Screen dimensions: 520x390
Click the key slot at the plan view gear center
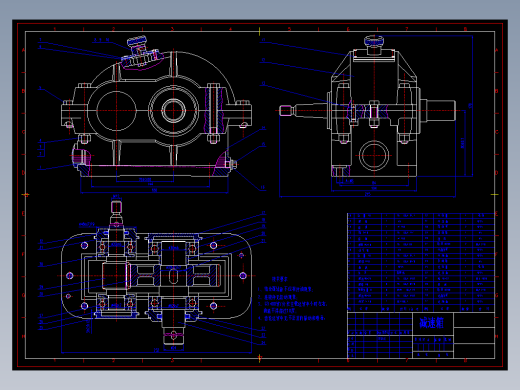coord(173,276)
